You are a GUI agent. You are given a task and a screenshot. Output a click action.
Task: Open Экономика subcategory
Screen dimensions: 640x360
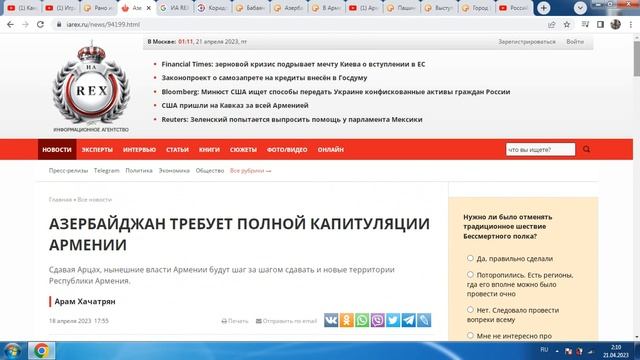click(174, 171)
